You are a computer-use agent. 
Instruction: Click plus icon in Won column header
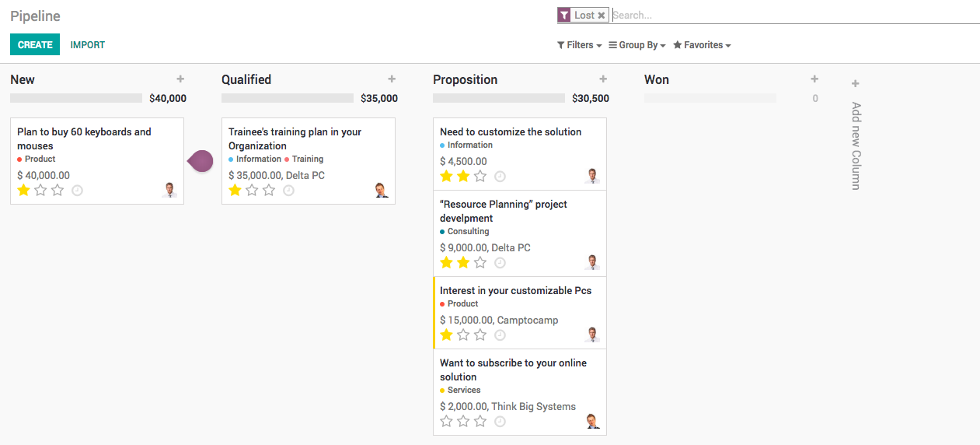point(814,79)
